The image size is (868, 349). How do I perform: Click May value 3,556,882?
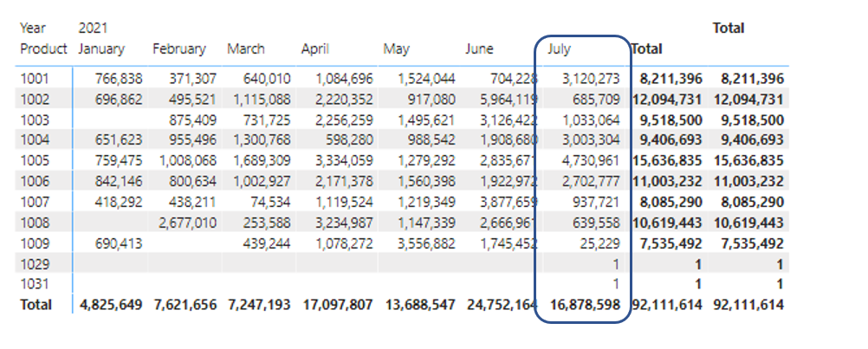coord(426,242)
